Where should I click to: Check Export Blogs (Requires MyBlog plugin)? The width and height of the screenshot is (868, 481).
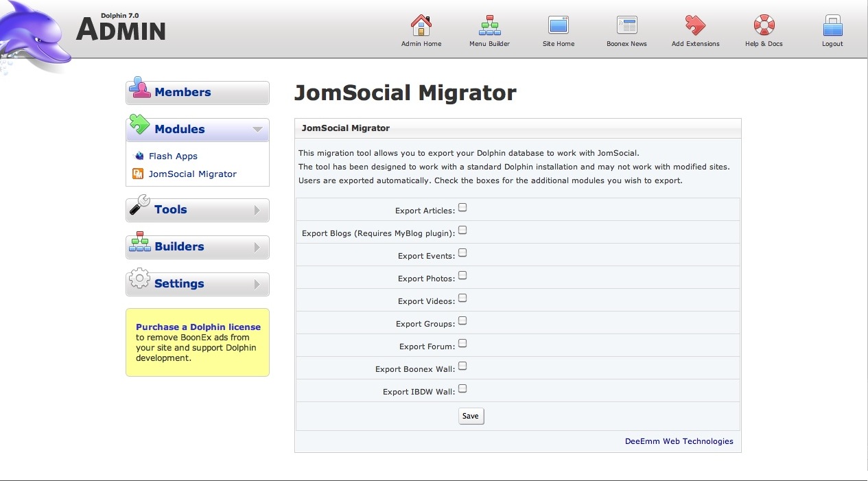(x=462, y=230)
